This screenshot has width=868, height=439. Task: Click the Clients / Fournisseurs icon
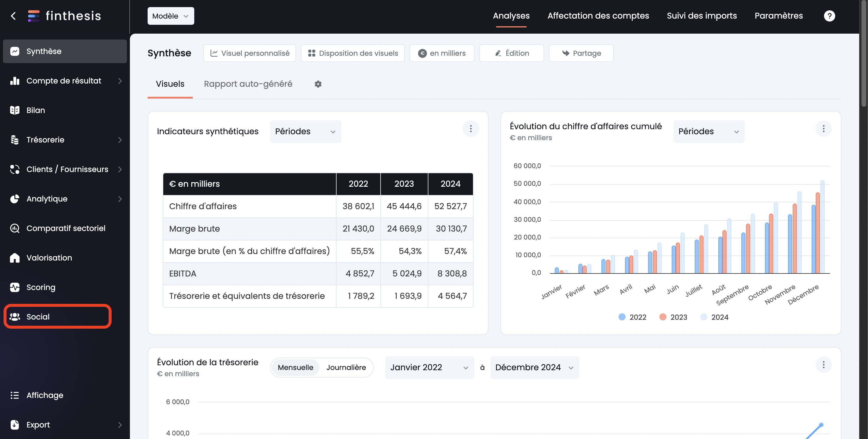coord(14,169)
